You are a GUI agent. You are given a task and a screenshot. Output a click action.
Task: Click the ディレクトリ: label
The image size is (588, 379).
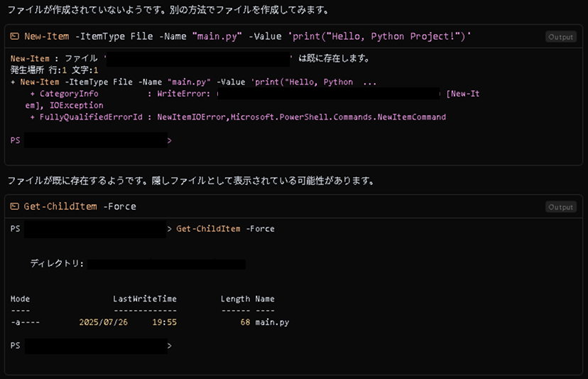[x=57, y=263]
